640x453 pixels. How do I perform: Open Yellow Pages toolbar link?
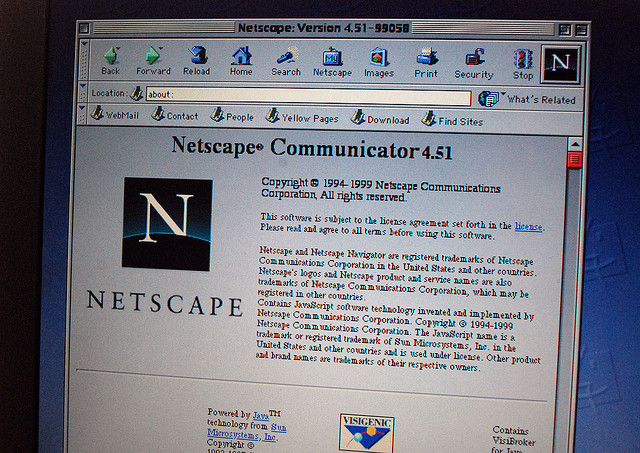[x=302, y=118]
